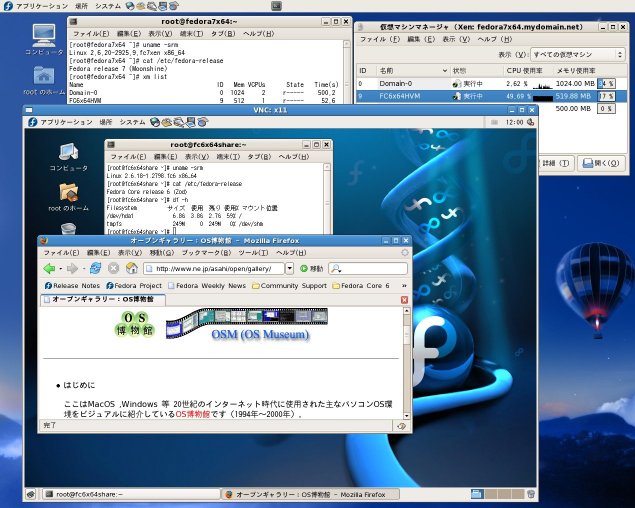Click the mail launcher icon in the host top panel
The image size is (635, 508).
coord(141,6)
